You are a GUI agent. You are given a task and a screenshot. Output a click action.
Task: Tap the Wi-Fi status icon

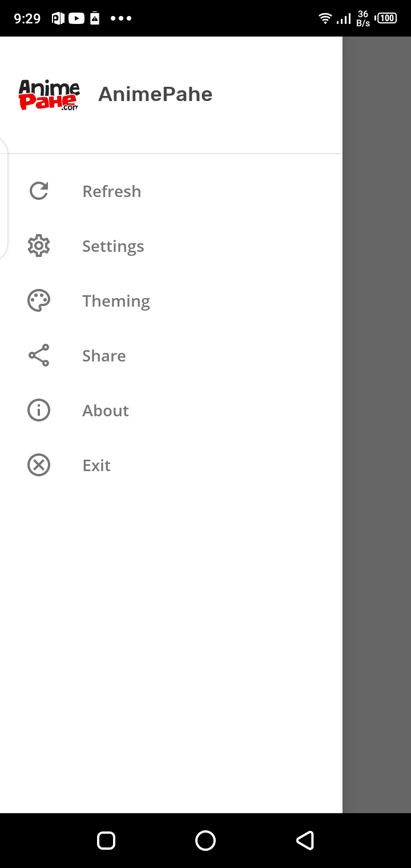click(325, 18)
